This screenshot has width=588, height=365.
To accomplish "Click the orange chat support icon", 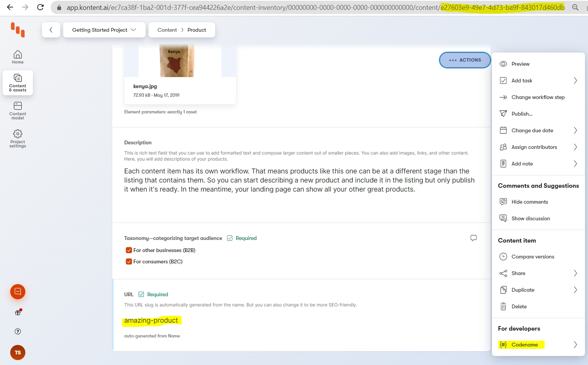I will (18, 292).
